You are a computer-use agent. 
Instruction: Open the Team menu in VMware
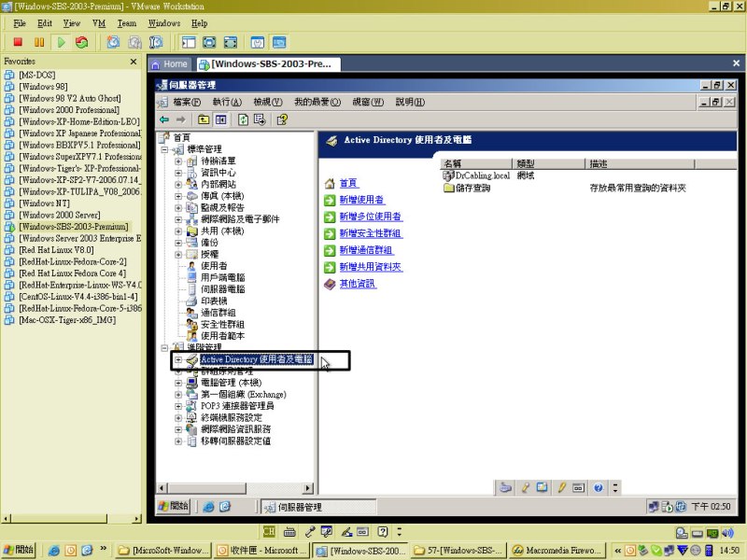point(127,23)
